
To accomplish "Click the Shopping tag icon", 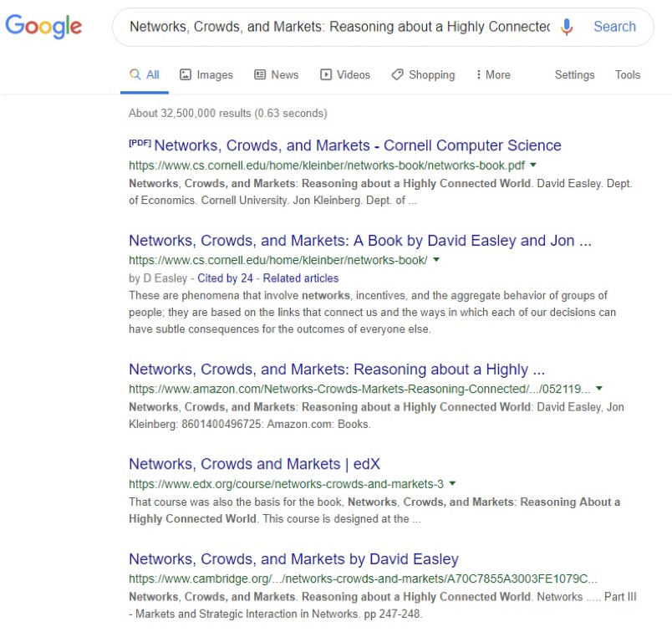I will tap(397, 74).
